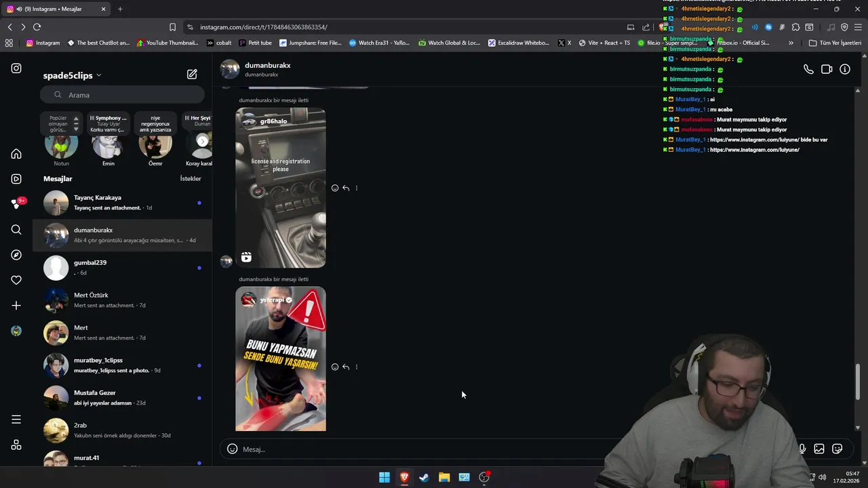The image size is (868, 488).
Task: Open the Mustafa Gezer conversation
Action: 122,398
